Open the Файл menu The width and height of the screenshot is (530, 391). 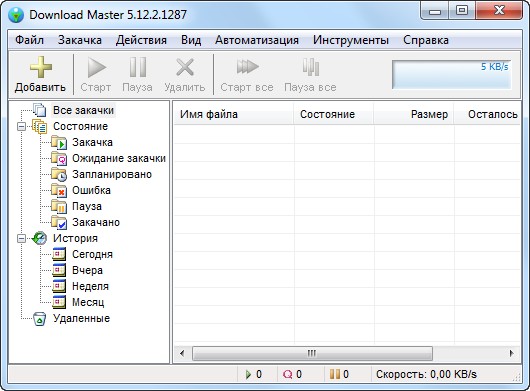pos(29,40)
